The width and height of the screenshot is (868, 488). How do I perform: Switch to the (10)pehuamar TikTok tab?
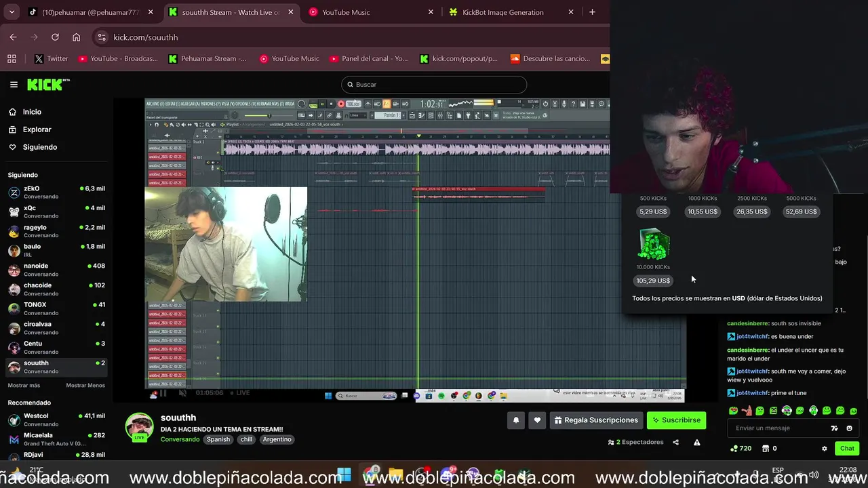[90, 12]
